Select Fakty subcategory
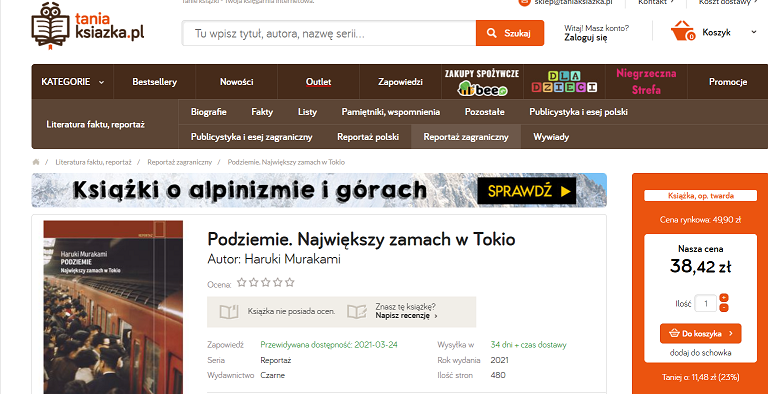Image resolution: width=768 pixels, height=394 pixels. pyautogui.click(x=262, y=112)
